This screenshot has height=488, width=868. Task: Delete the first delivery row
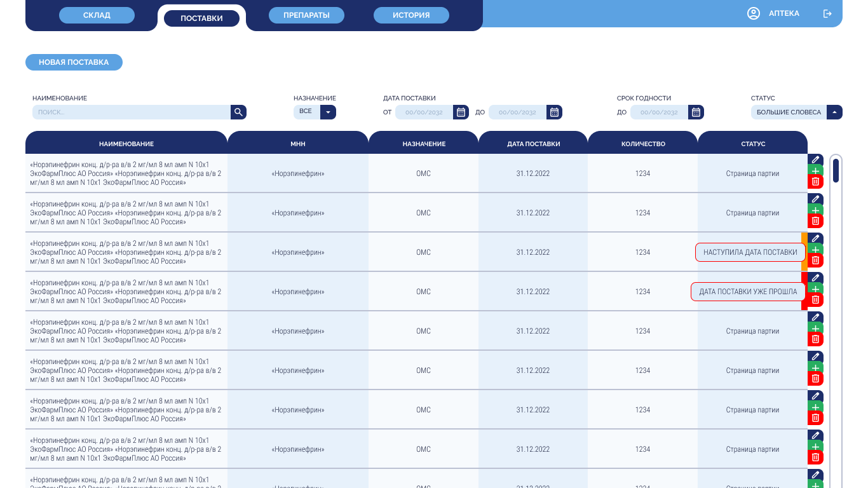pos(815,182)
